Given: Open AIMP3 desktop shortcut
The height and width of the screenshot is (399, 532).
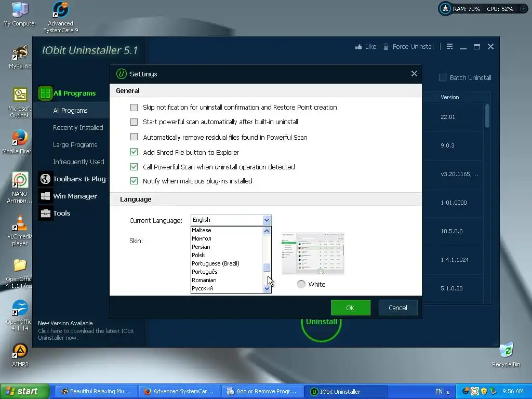Looking at the screenshot, I should pos(20,355).
